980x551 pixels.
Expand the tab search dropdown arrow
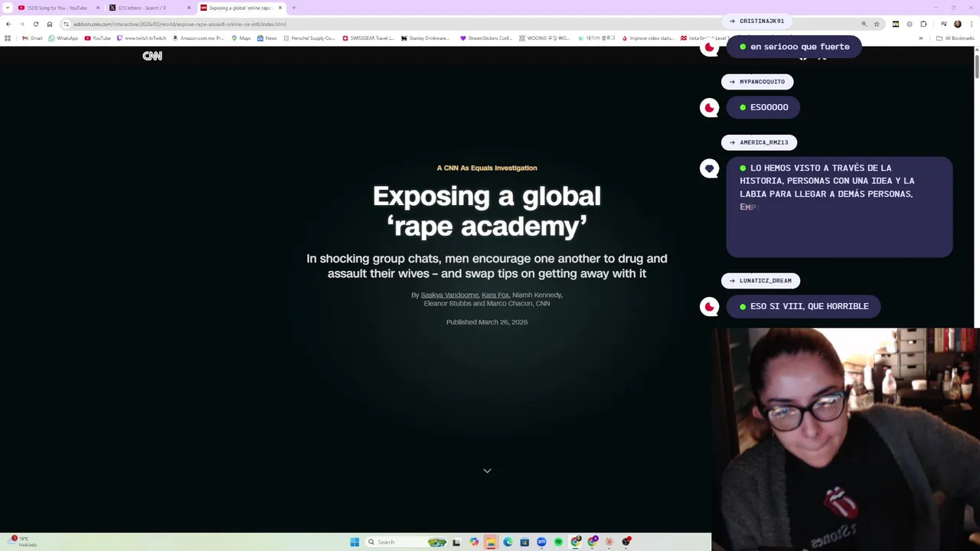(8, 8)
